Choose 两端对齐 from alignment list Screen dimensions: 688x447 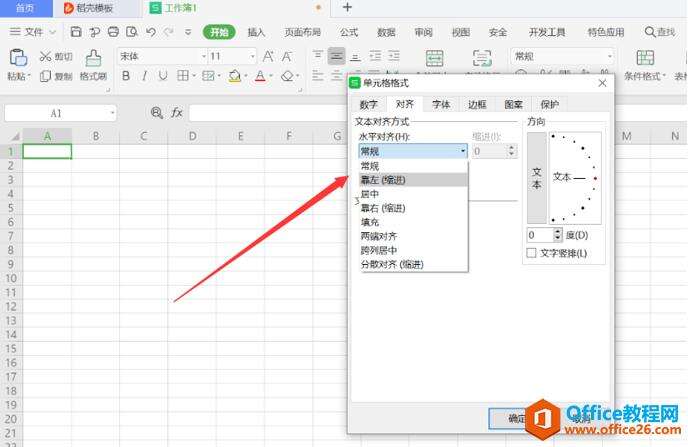pos(413,236)
